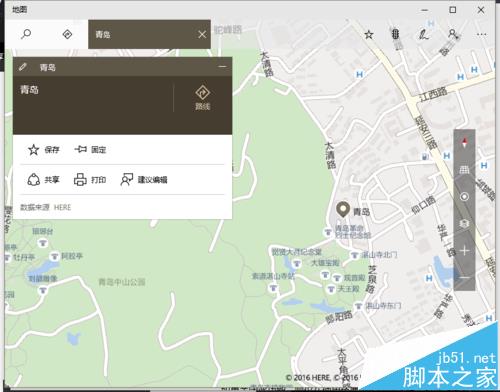The height and width of the screenshot is (392, 500).
Task: Reset map orientation with compass arrow
Action: coord(464,143)
